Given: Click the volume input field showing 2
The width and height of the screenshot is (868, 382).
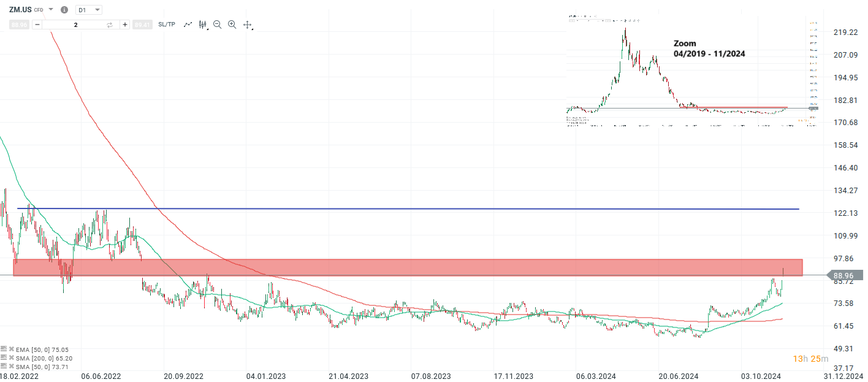Looking at the screenshot, I should point(75,24).
